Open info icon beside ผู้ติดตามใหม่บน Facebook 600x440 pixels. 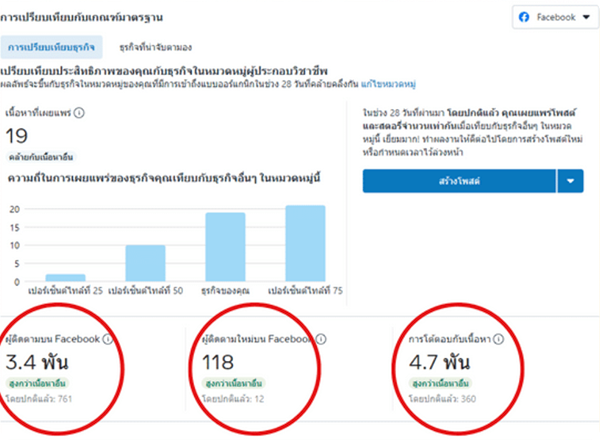click(306, 340)
